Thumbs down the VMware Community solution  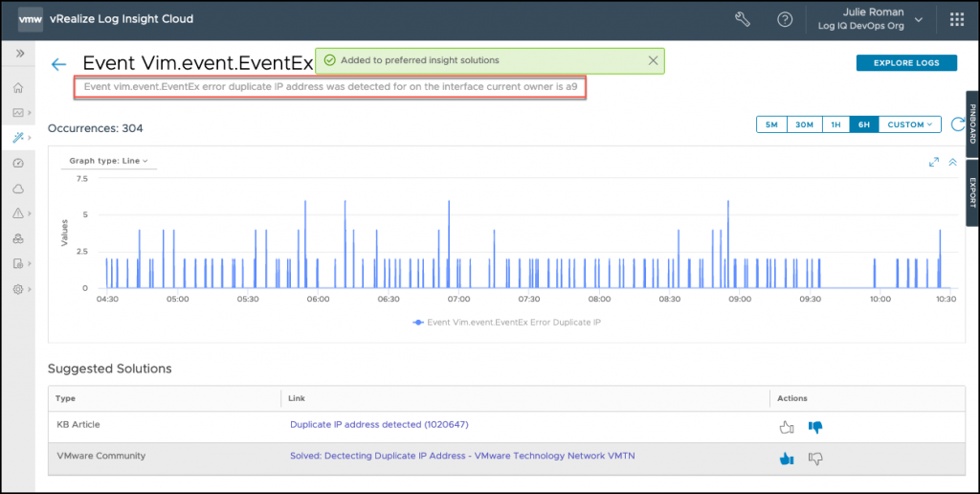click(x=815, y=459)
